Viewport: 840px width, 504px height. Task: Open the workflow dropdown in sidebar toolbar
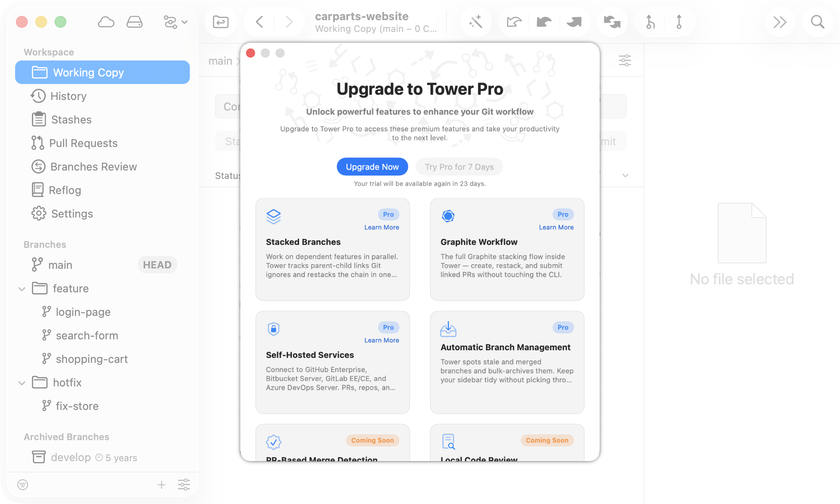click(x=175, y=22)
